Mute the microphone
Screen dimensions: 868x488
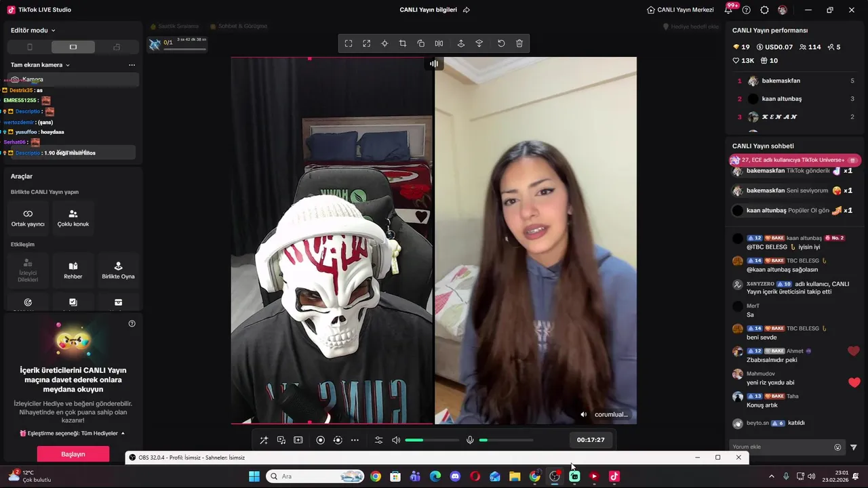point(470,440)
